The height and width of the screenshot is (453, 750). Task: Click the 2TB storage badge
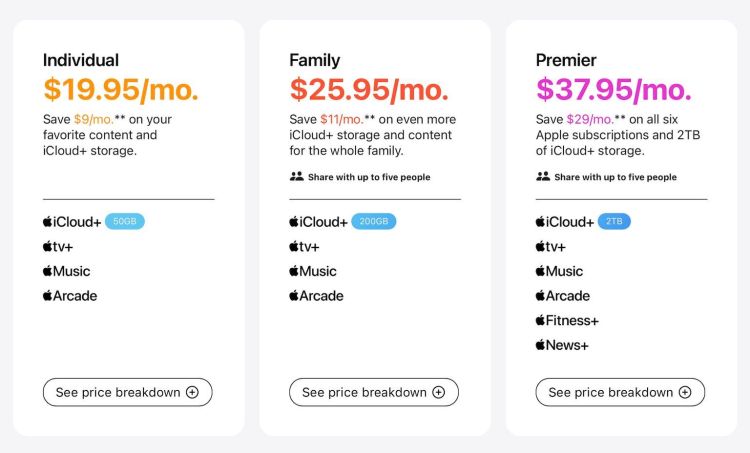(x=614, y=222)
